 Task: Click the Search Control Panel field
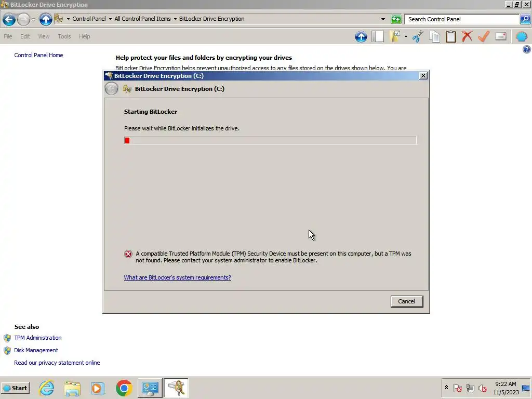point(462,19)
